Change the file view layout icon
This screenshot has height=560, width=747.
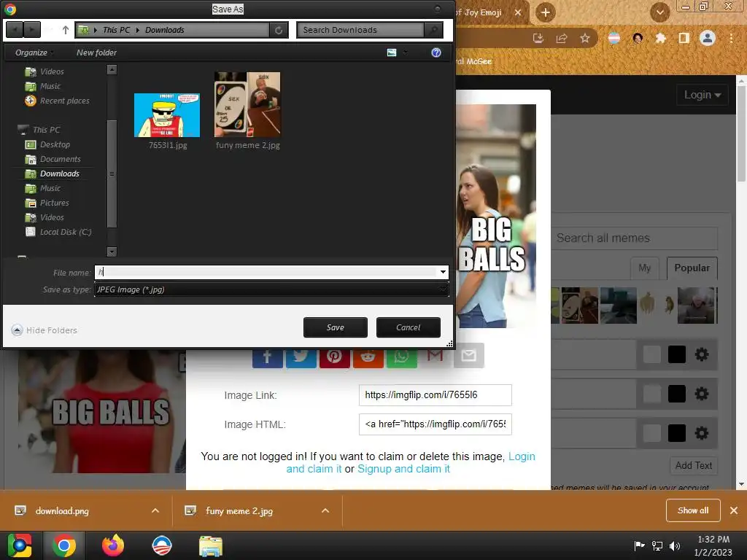(392, 52)
